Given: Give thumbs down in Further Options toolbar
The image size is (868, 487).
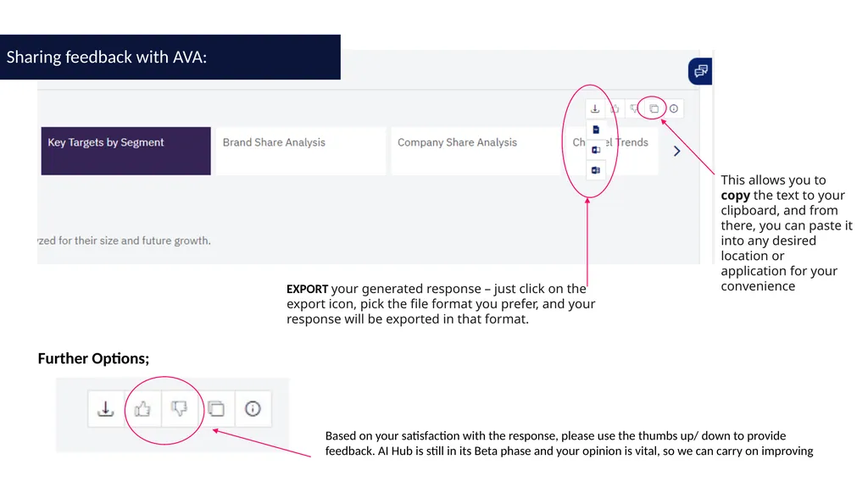Looking at the screenshot, I should point(179,409).
